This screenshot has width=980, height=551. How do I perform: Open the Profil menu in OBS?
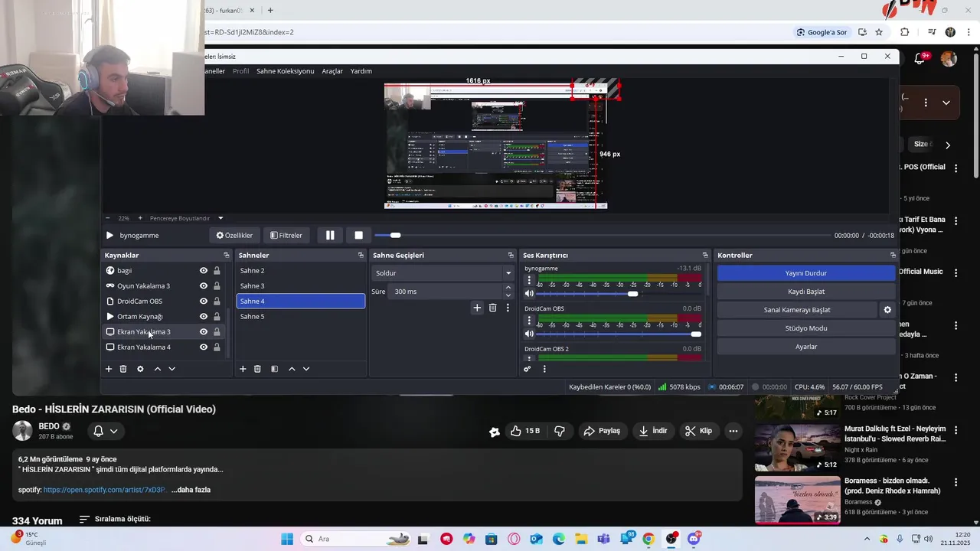click(x=241, y=71)
